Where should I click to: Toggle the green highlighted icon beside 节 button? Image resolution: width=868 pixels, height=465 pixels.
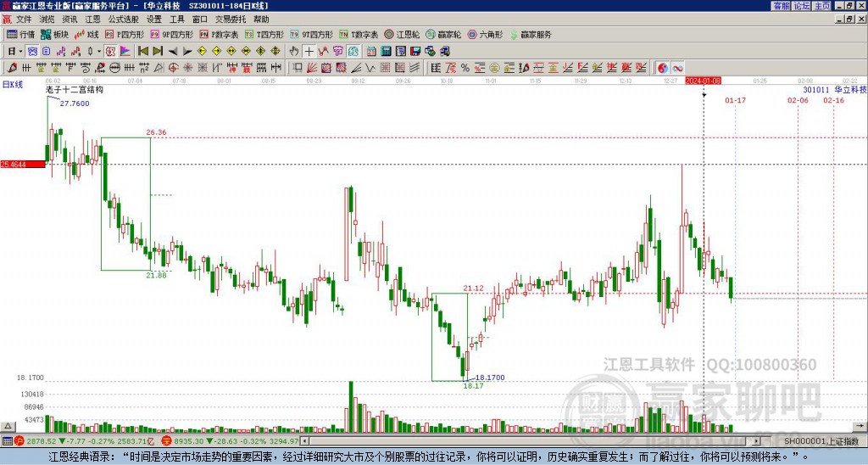pyautogui.click(x=353, y=52)
